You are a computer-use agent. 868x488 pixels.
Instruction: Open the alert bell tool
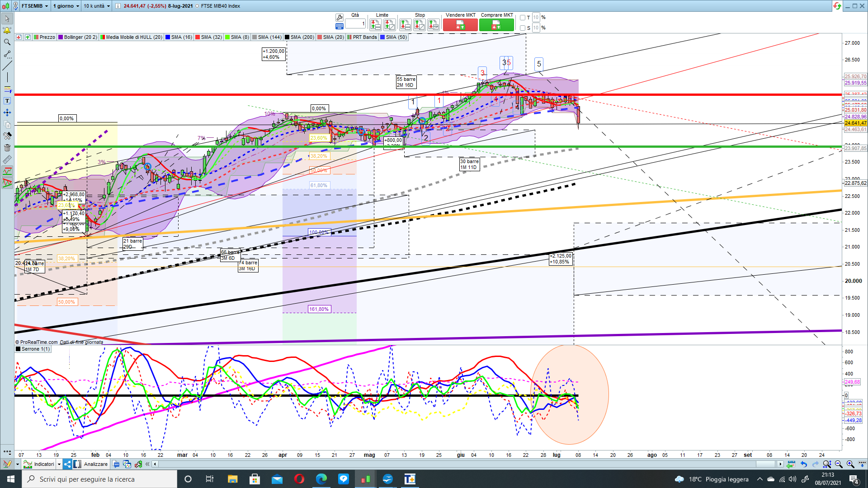pos(7,30)
